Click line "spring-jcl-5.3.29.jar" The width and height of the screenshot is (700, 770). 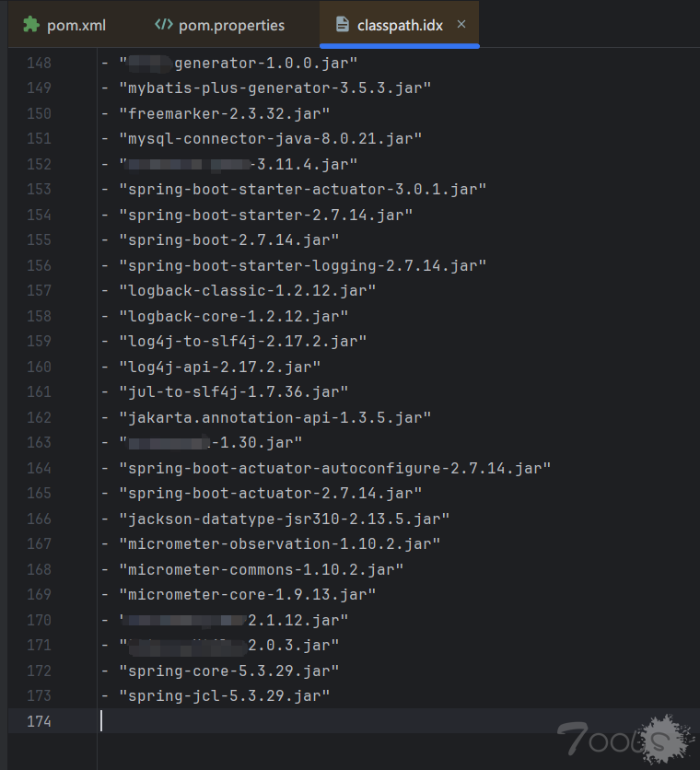pyautogui.click(x=224, y=695)
